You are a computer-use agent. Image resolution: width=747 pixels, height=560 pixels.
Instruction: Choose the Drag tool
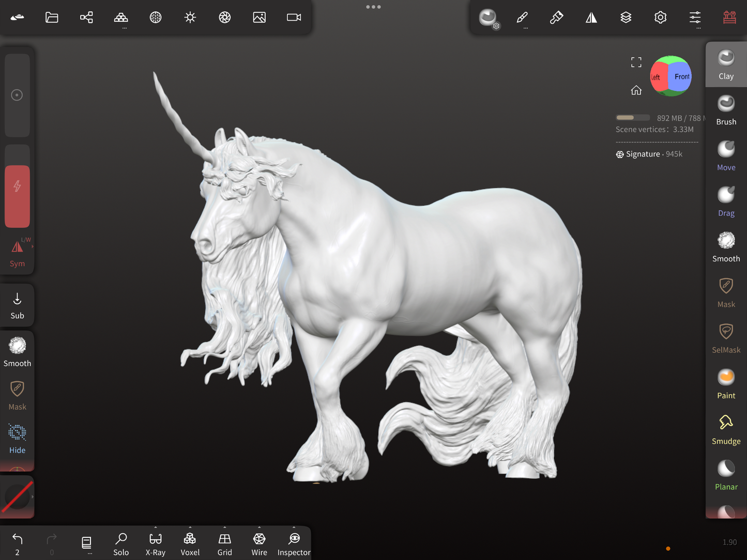point(726,201)
